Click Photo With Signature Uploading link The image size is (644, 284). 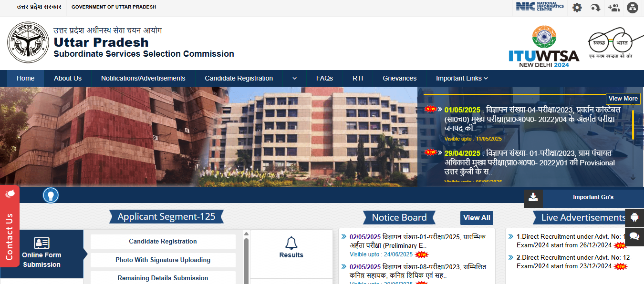click(163, 260)
